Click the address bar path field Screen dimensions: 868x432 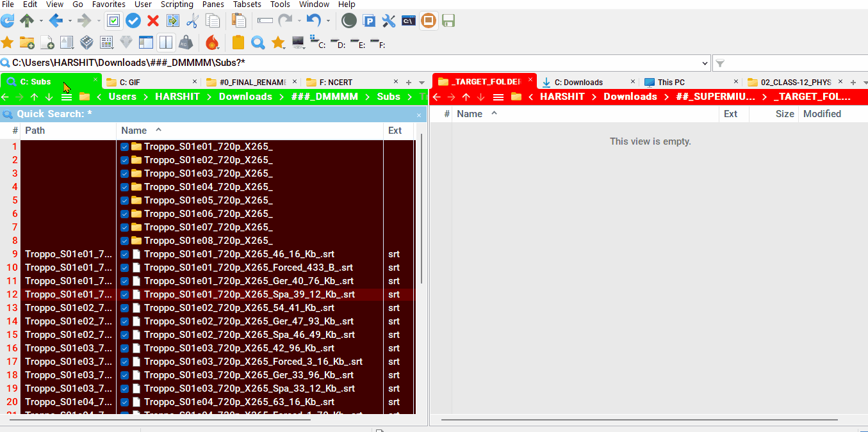tap(352, 63)
